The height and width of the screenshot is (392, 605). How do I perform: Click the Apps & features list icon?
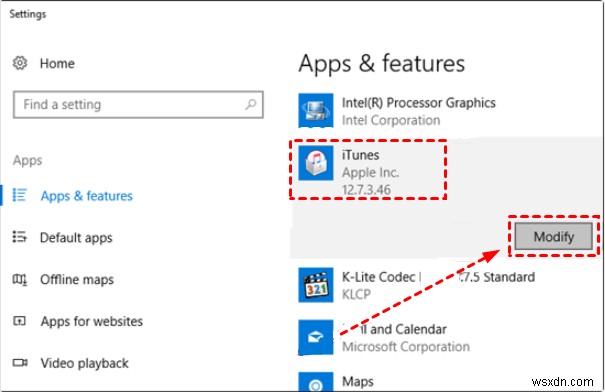click(x=20, y=195)
